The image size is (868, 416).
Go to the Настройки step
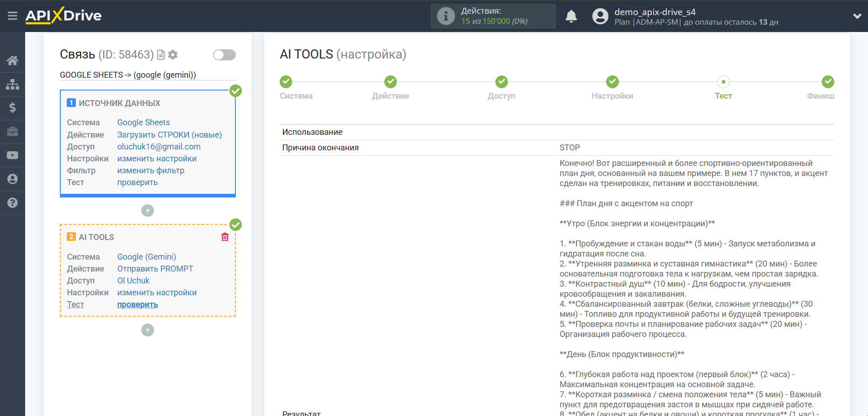pyautogui.click(x=612, y=82)
